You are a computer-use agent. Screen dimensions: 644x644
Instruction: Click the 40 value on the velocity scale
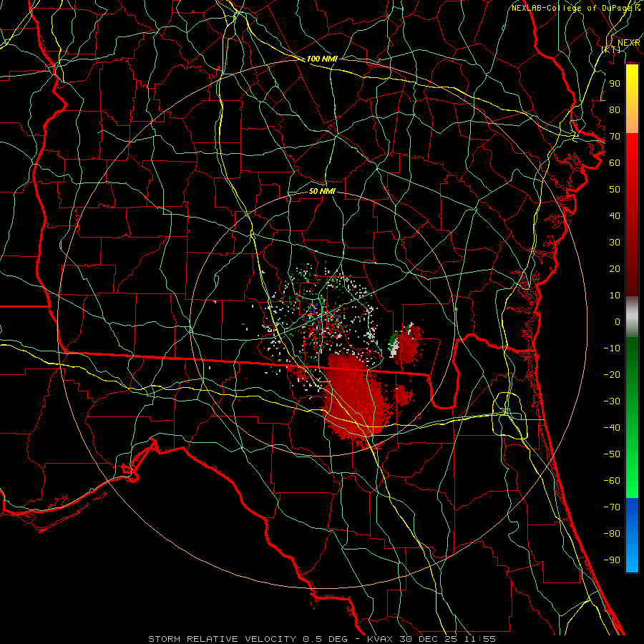coord(615,216)
